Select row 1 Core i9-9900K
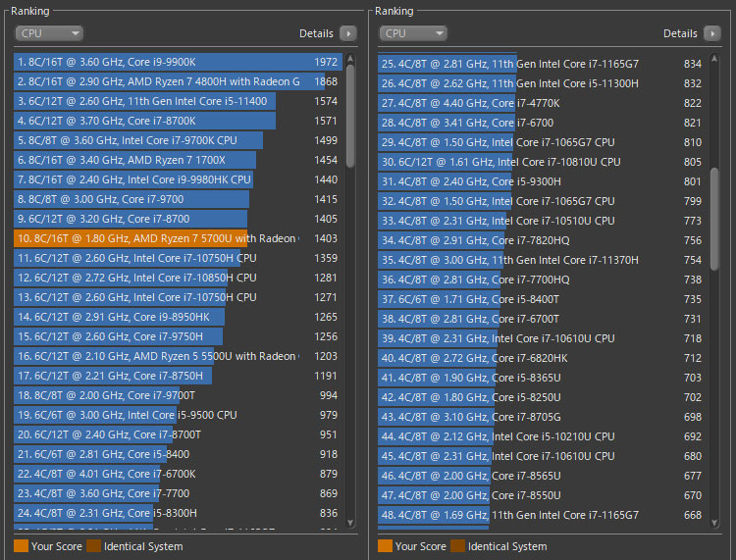The height and width of the screenshot is (560, 736). pyautogui.click(x=179, y=62)
